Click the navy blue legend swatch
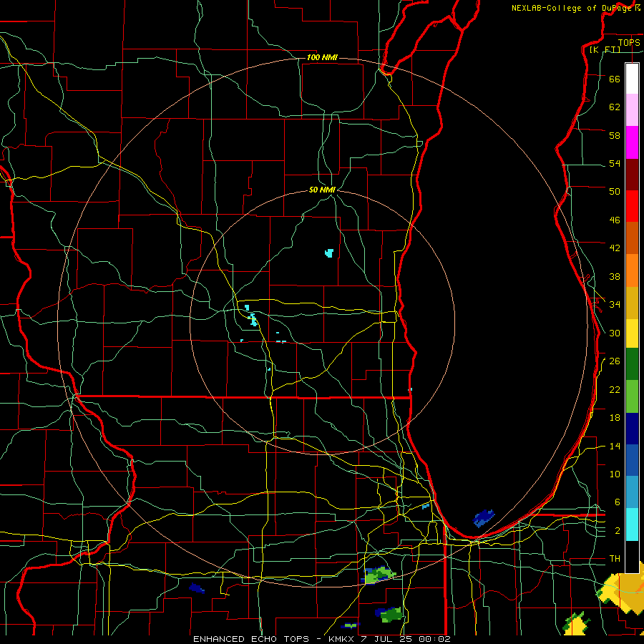 click(632, 429)
